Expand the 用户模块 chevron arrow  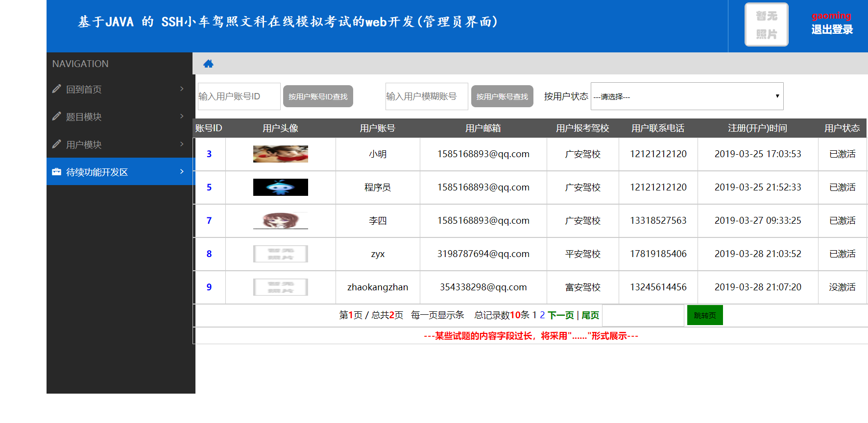point(182,144)
